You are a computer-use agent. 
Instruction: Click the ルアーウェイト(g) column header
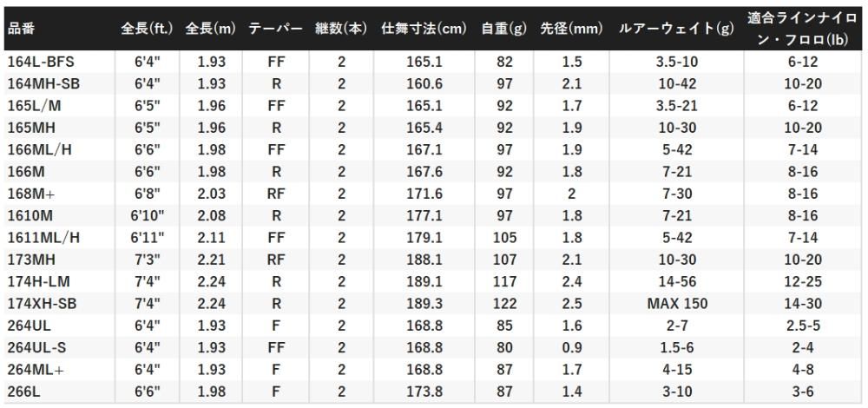click(676, 29)
